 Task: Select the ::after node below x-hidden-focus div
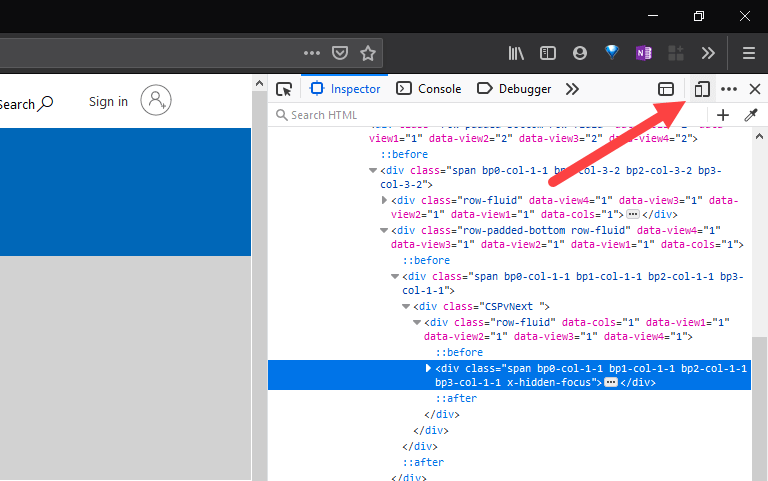pos(456,398)
